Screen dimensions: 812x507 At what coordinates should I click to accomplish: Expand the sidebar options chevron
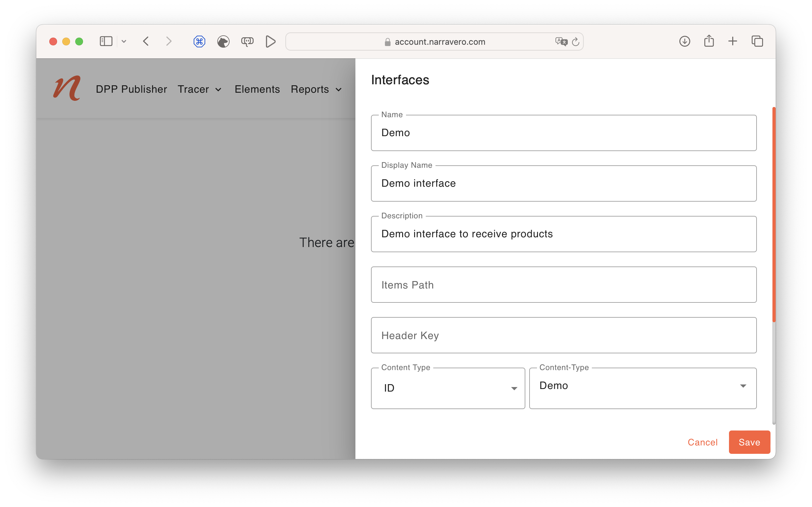point(124,41)
